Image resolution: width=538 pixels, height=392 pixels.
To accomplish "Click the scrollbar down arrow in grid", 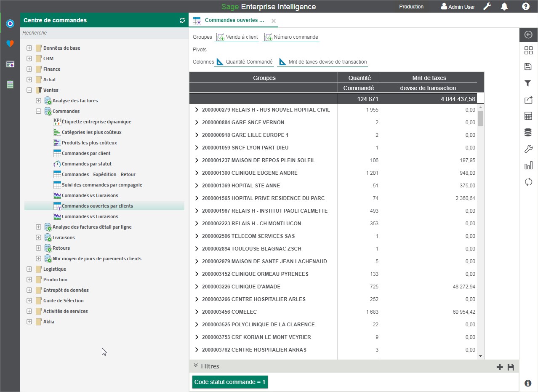I will [480, 356].
